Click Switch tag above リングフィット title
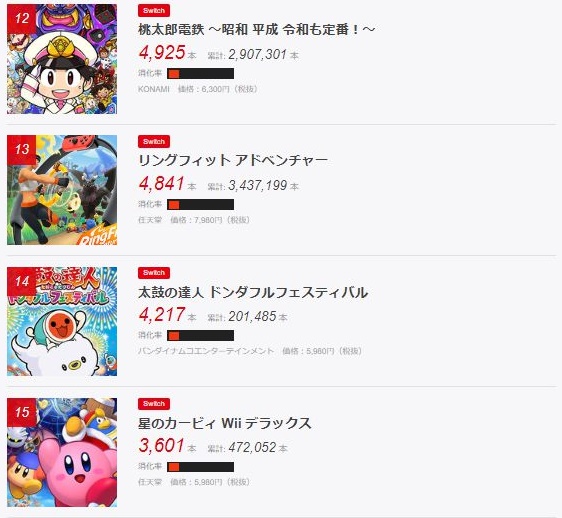 point(154,141)
